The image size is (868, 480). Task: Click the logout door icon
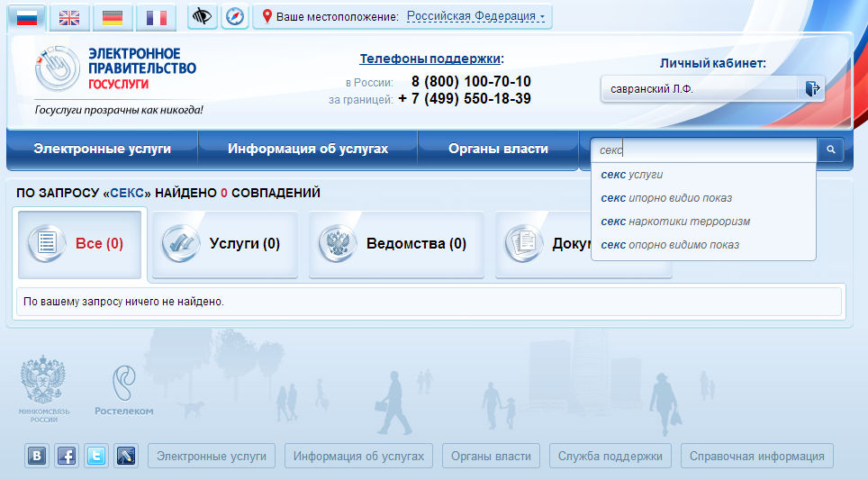click(x=812, y=88)
